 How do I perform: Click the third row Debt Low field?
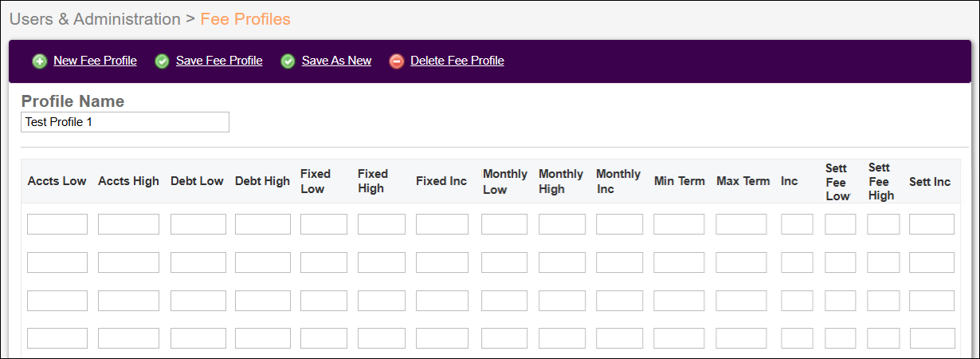[198, 301]
